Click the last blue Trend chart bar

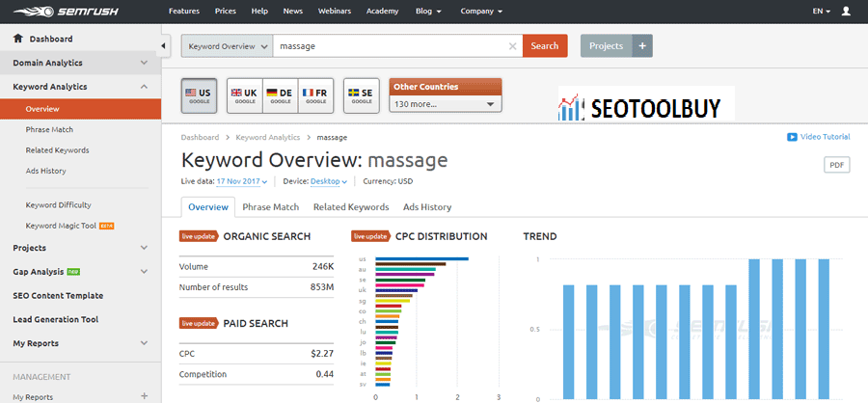pos(824,329)
